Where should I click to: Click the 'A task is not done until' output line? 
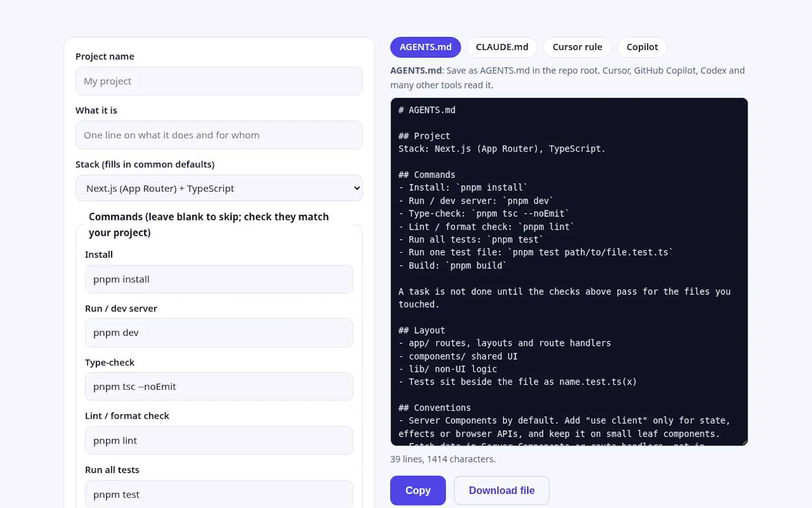564,298
